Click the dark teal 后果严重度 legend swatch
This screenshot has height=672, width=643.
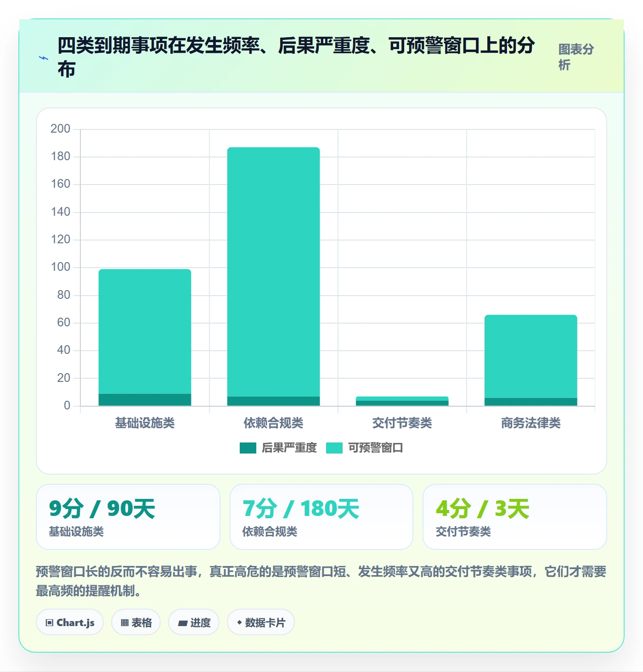[x=248, y=448]
